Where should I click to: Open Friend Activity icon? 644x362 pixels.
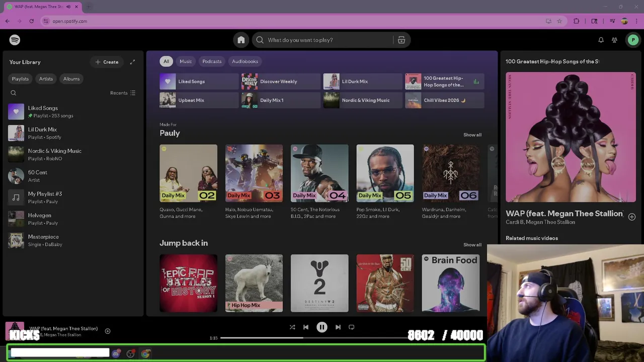coord(614,40)
